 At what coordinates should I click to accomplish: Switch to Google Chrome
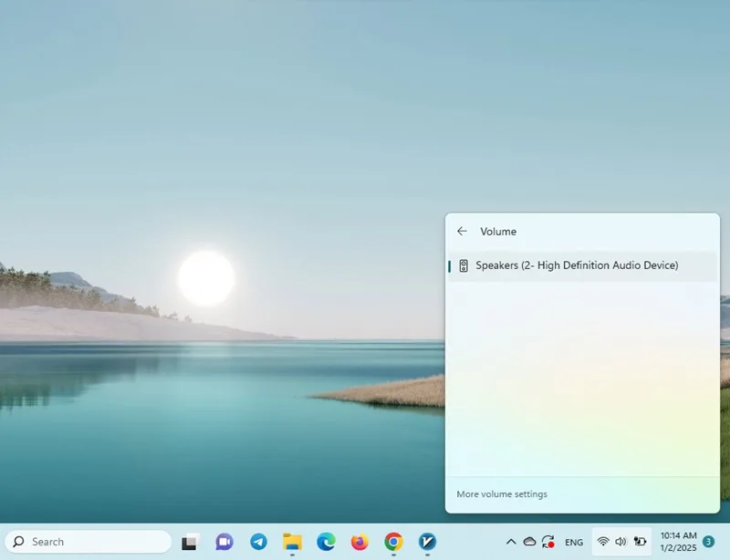(x=393, y=542)
